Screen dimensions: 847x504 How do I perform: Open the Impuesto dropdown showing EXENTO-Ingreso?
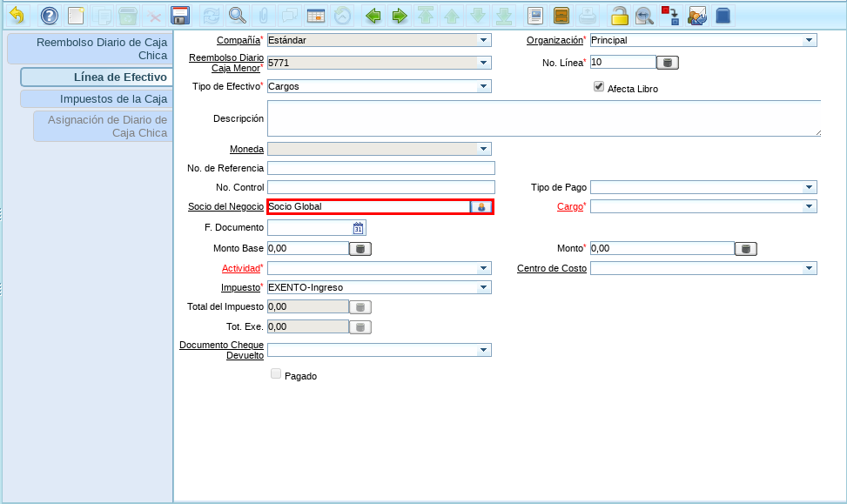click(x=483, y=287)
